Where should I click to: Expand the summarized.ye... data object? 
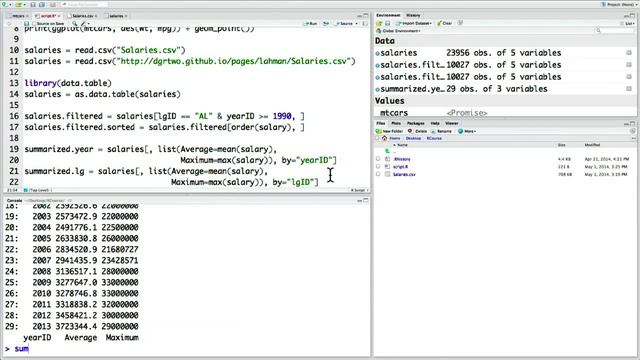tap(378, 89)
